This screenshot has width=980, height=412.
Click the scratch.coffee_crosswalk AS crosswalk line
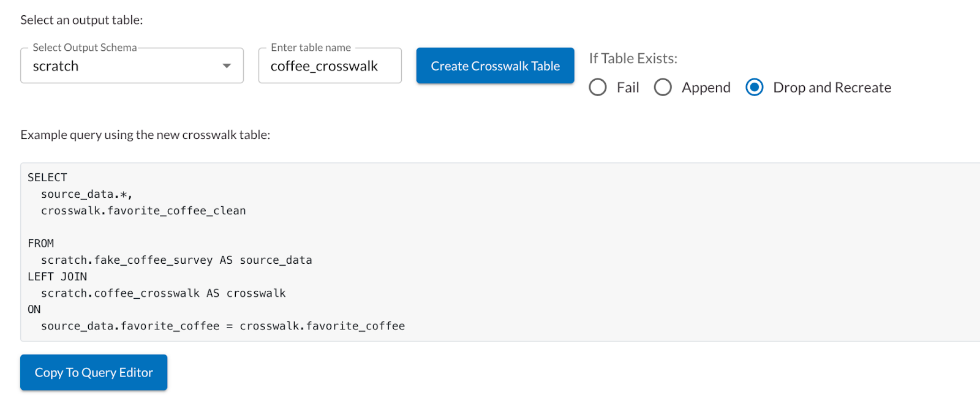coord(163,293)
